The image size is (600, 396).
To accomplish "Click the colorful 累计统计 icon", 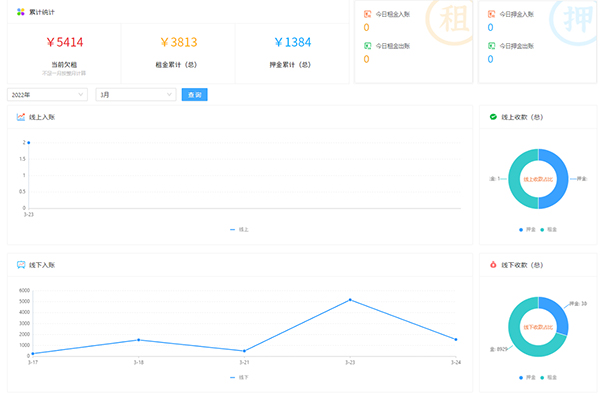I will click(21, 12).
